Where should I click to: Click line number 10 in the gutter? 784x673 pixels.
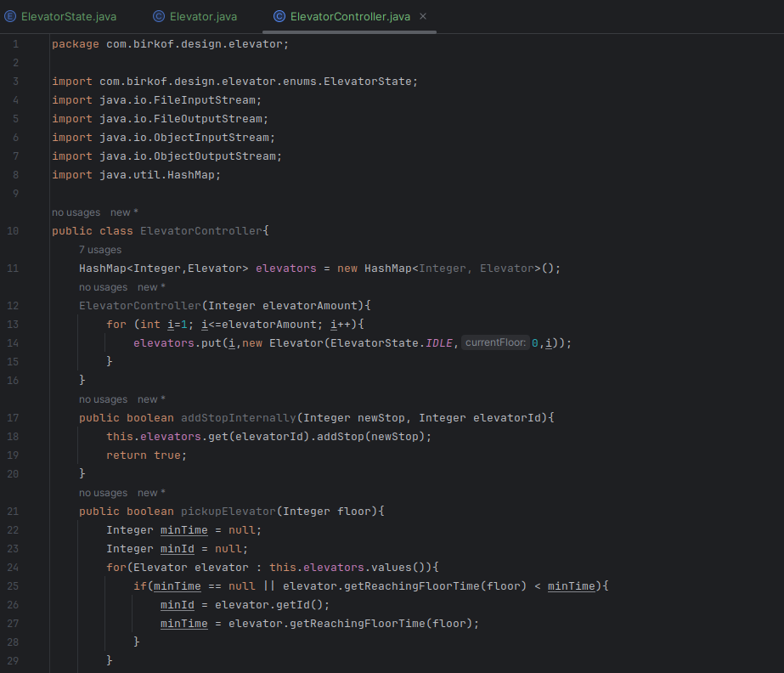(x=13, y=231)
